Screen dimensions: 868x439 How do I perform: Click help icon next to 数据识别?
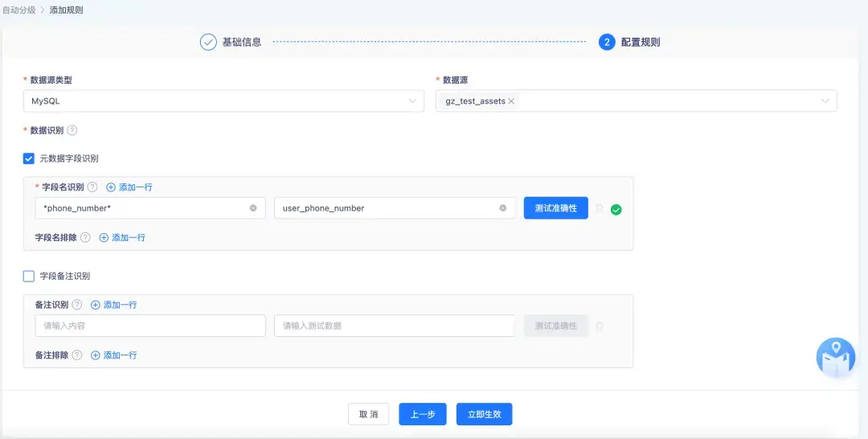(x=72, y=130)
